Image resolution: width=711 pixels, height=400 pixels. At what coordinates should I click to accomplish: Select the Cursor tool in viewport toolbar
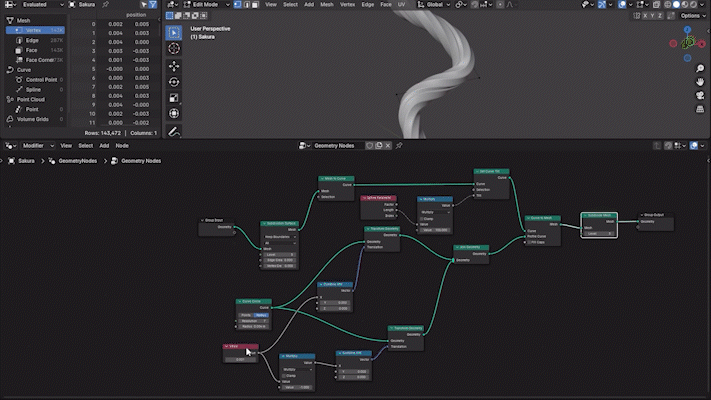[x=174, y=47]
